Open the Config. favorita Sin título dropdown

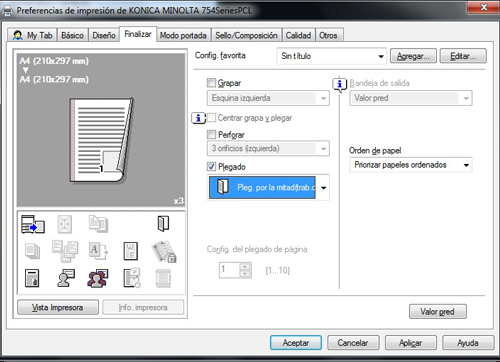click(x=331, y=56)
